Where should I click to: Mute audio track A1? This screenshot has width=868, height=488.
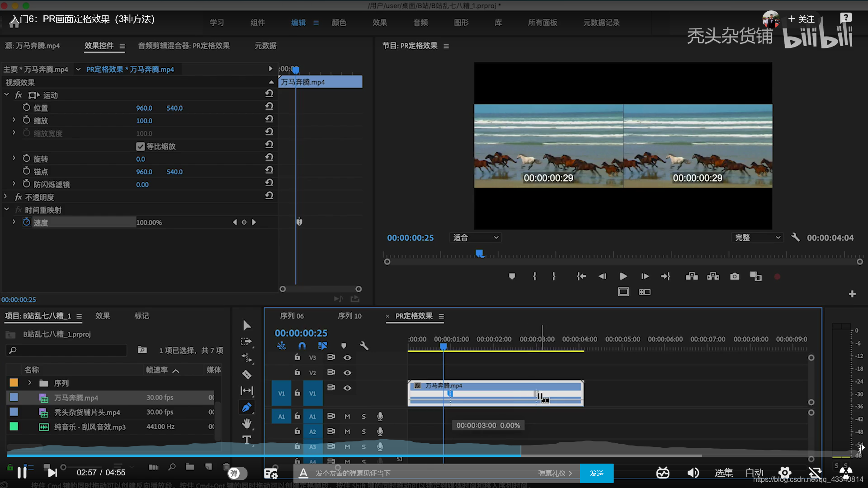point(347,416)
